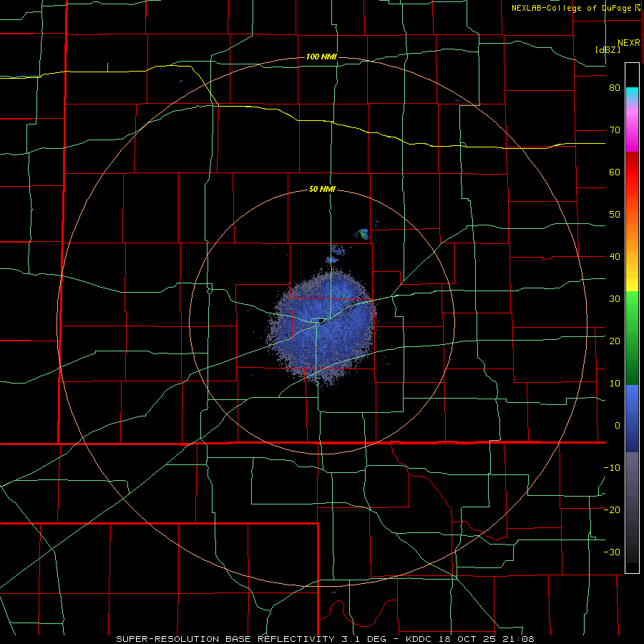Click the -10 dBZ value on the color scale
Image resolution: width=644 pixels, height=644 pixels.
pyautogui.click(x=612, y=468)
